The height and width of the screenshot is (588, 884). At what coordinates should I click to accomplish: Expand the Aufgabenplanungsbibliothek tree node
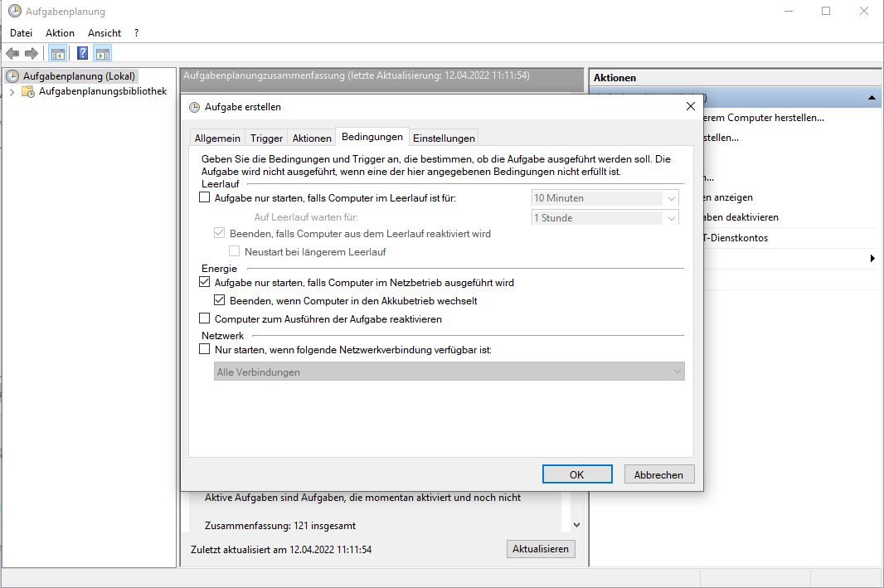(x=12, y=91)
